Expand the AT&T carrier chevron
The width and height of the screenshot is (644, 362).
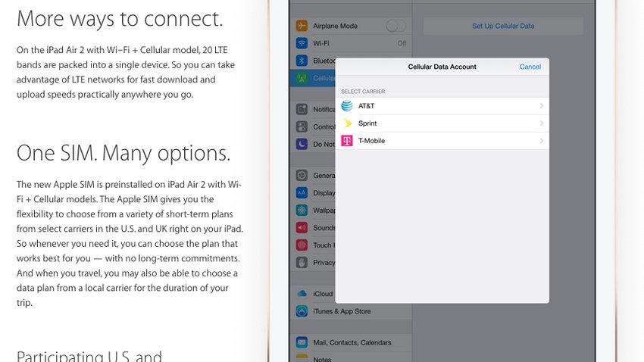(541, 106)
